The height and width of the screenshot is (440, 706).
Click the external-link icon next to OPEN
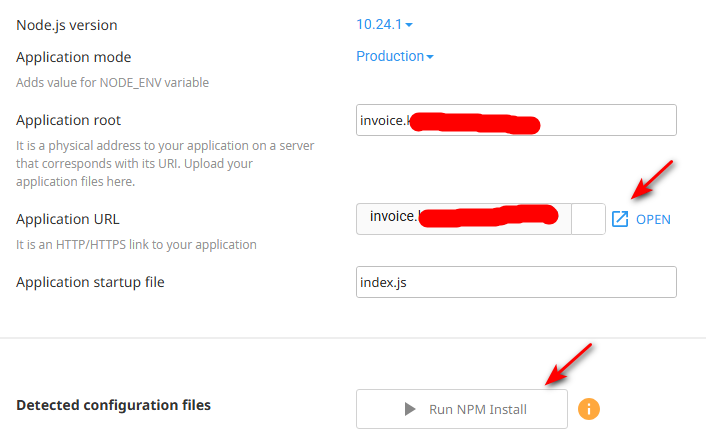620,219
